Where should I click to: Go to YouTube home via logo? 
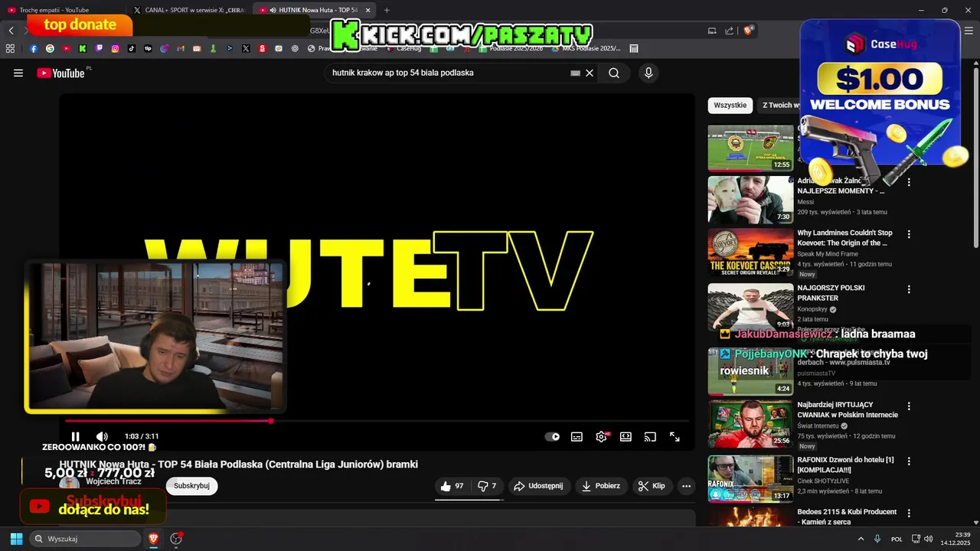pos(62,73)
